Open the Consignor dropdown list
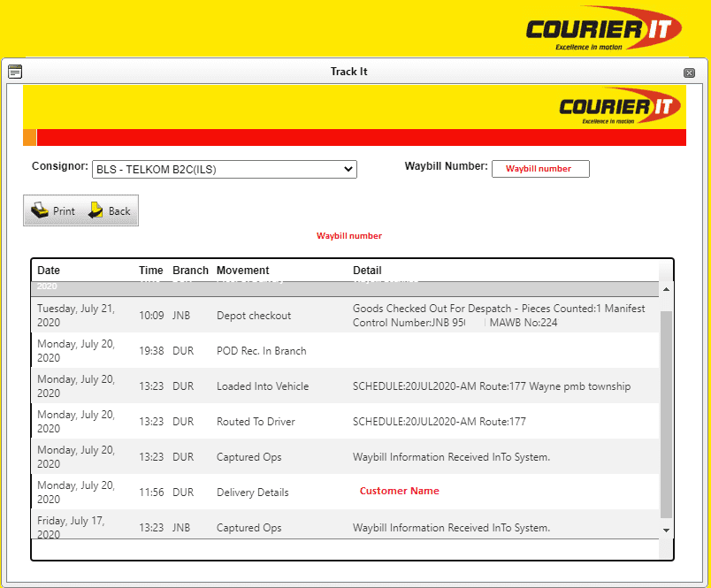The image size is (711, 588). (x=225, y=170)
